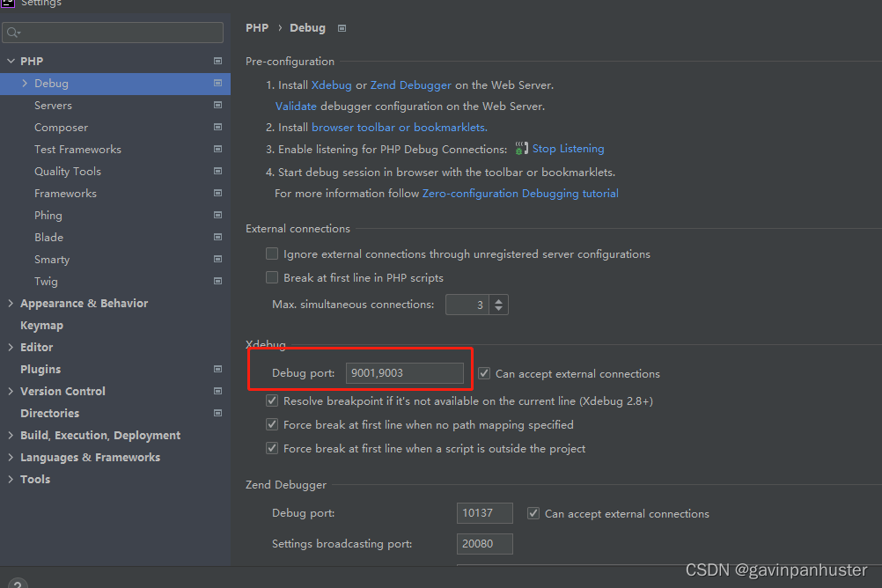Open browser toolbar or bookmarklets link
882x588 pixels.
pos(400,127)
